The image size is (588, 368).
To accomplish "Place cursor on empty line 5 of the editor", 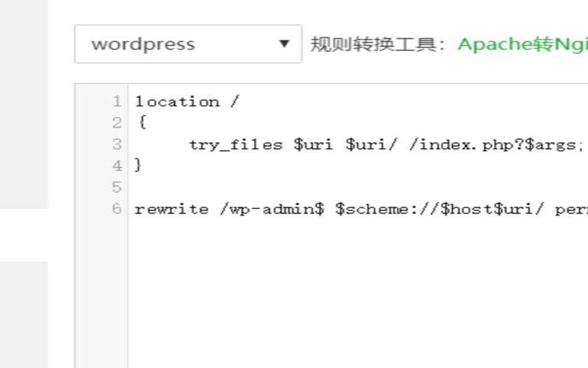I will tap(294, 187).
